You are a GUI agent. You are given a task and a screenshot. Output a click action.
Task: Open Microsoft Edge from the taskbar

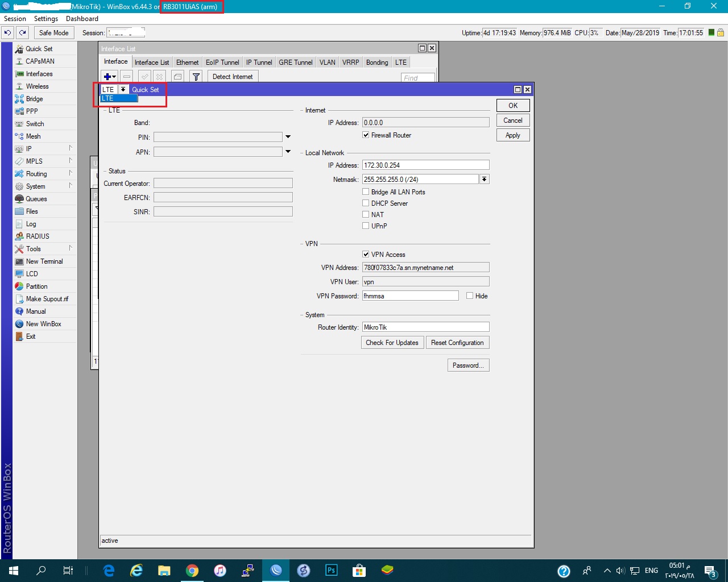(109, 571)
